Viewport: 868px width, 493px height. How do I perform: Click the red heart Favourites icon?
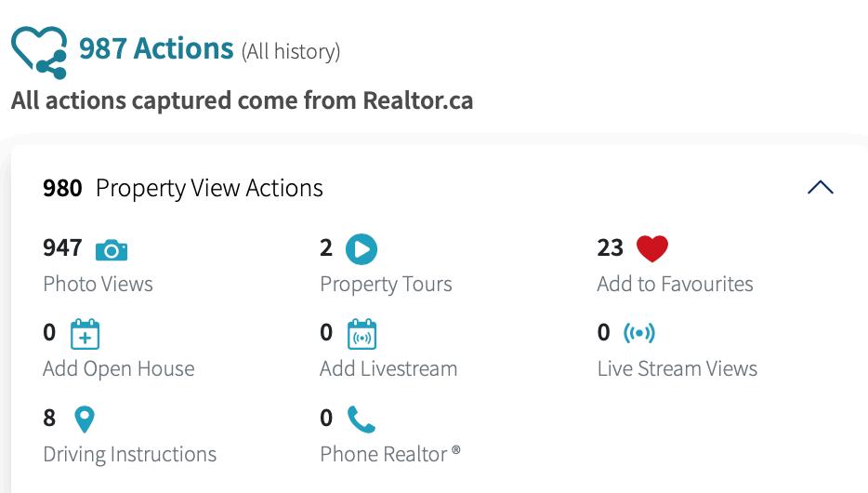point(652,248)
